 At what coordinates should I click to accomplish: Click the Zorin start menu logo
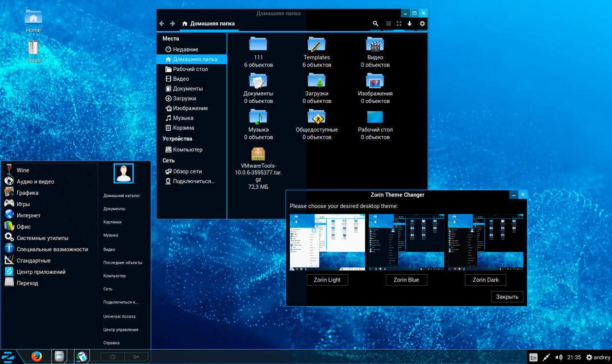(8, 356)
